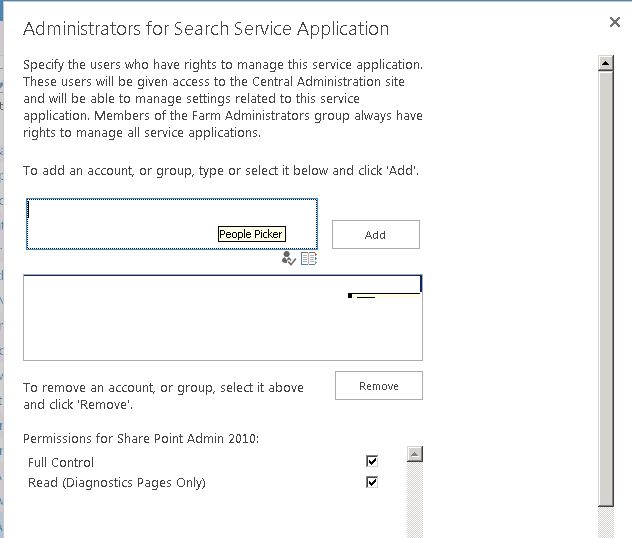Click the Check Names icon
Viewport: 632px width, 538px height.
[x=289, y=258]
